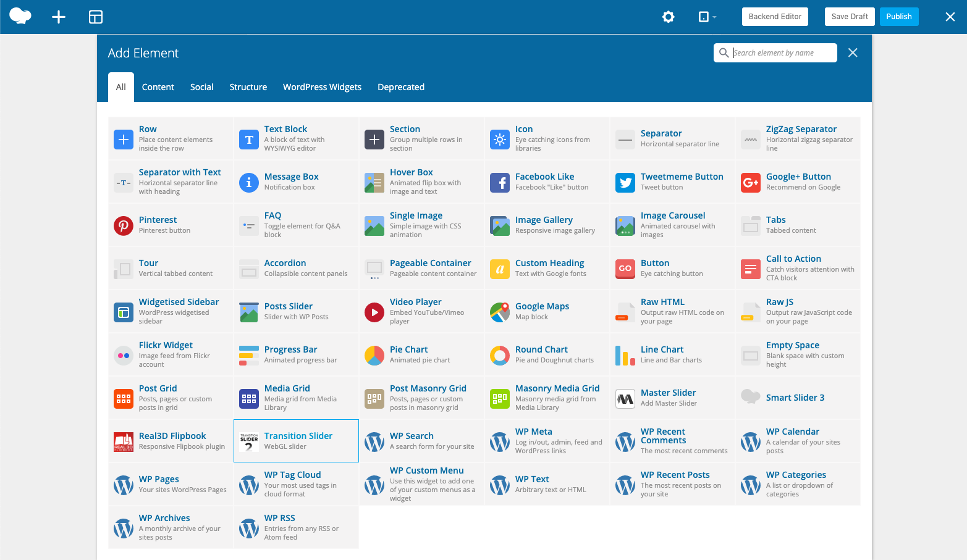Open the templates layout icon in top bar
The width and height of the screenshot is (967, 560).
coord(96,17)
